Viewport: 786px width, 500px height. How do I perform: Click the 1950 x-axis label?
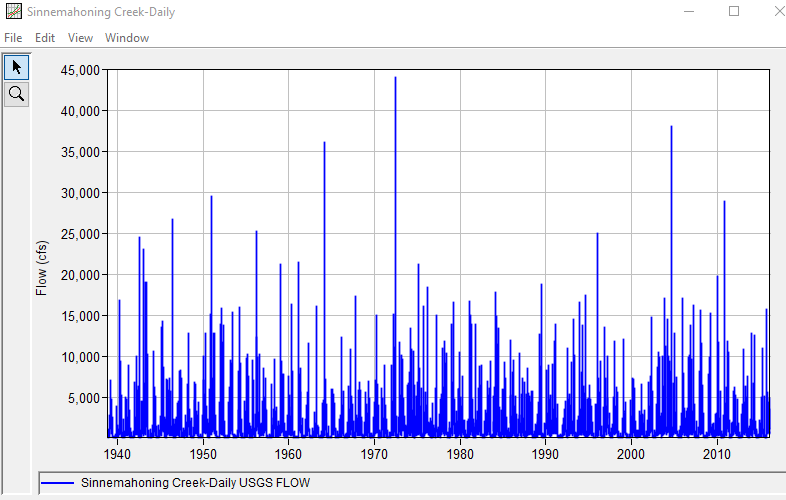(203, 454)
